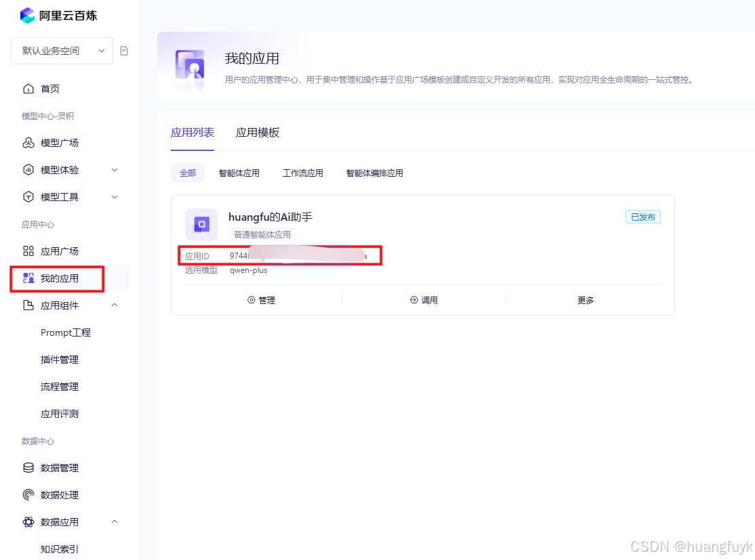Viewport: 755px width, 560px height.
Task: Click the 我的应用 header illustration icon
Action: 190,65
